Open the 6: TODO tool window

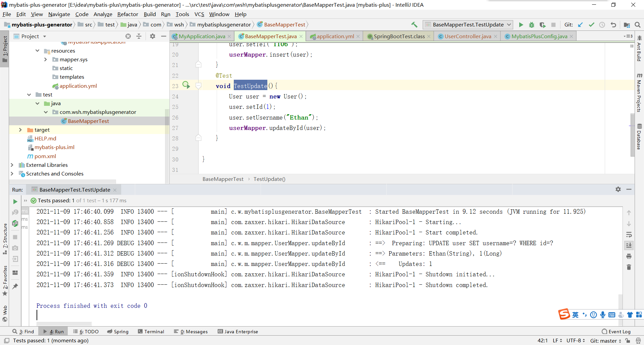86,332
